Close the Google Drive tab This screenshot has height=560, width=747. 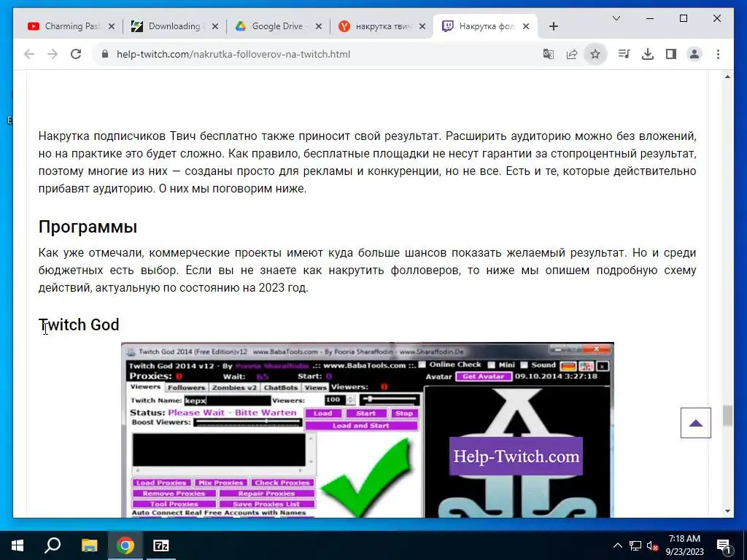click(319, 26)
